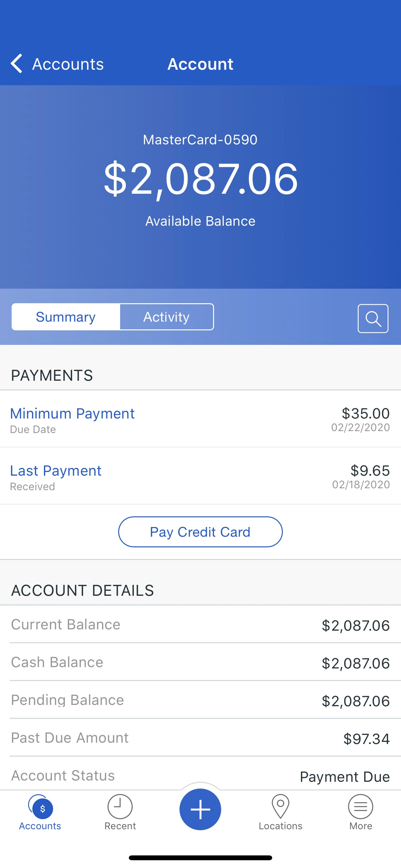Select the Current Balance row
The image size is (401, 868).
[200, 625]
